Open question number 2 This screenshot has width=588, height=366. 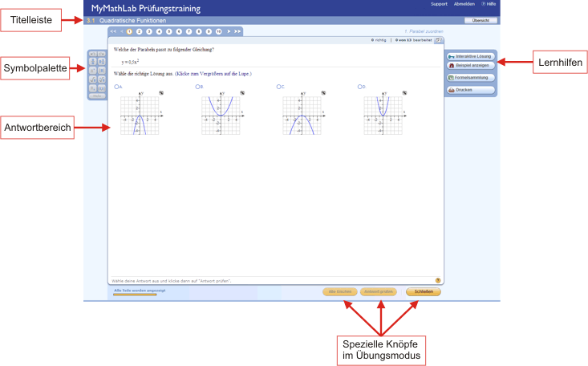tap(139, 31)
